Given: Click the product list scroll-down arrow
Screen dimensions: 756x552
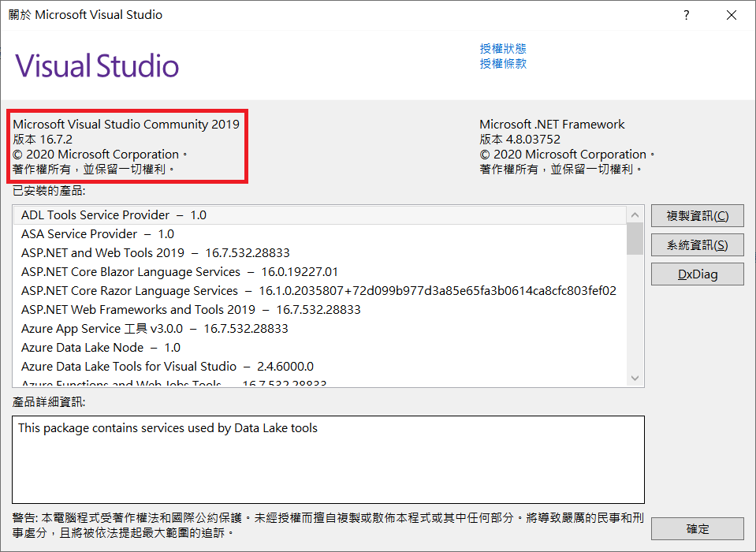Looking at the screenshot, I should pos(635,379).
